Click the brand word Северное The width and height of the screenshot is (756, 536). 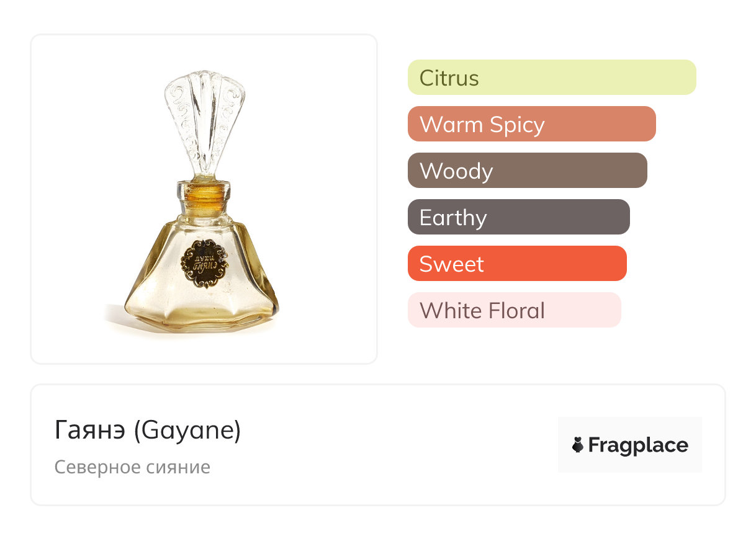[95, 467]
